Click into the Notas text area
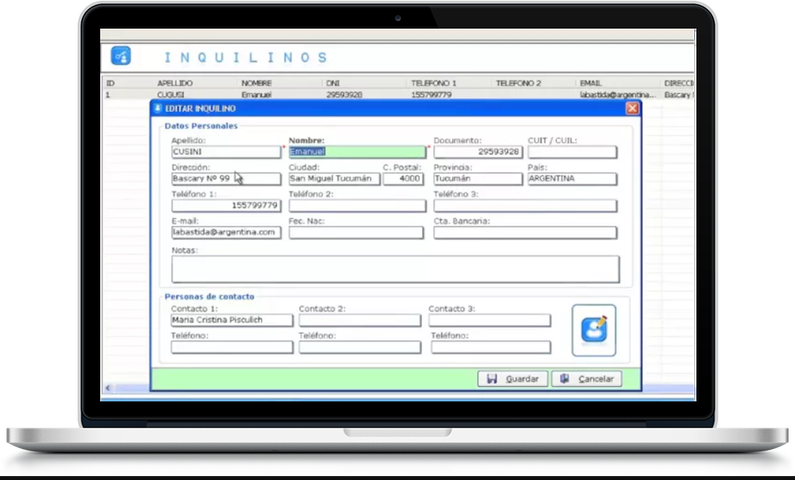 click(x=395, y=269)
